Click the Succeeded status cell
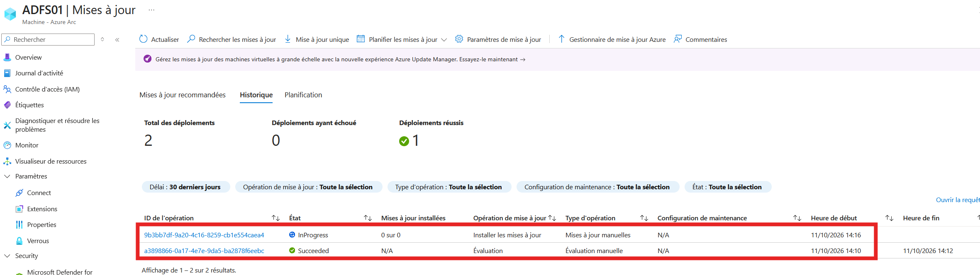 (x=309, y=251)
